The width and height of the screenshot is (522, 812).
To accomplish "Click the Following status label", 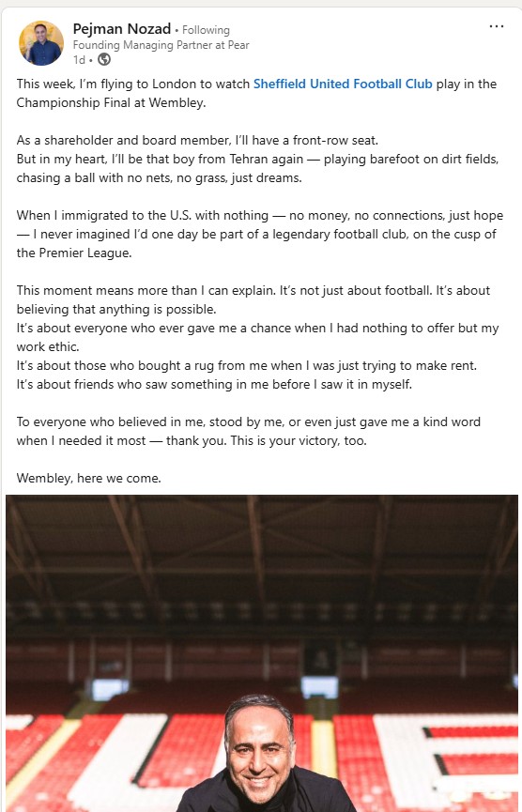I will click(206, 30).
